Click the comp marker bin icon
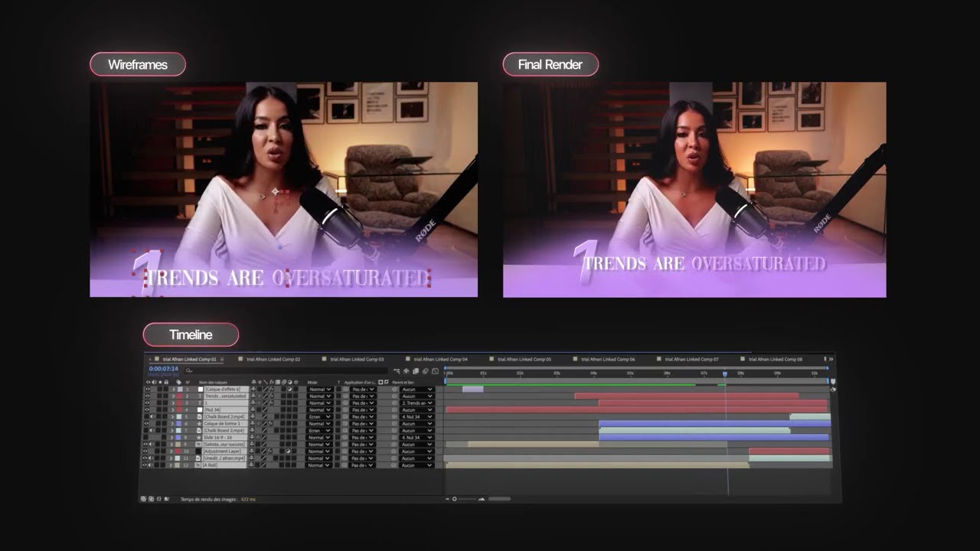The height and width of the screenshot is (551, 980). (832, 381)
